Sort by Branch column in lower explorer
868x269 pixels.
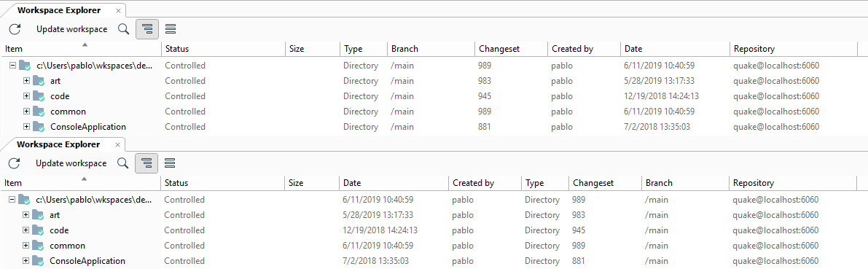click(685, 183)
